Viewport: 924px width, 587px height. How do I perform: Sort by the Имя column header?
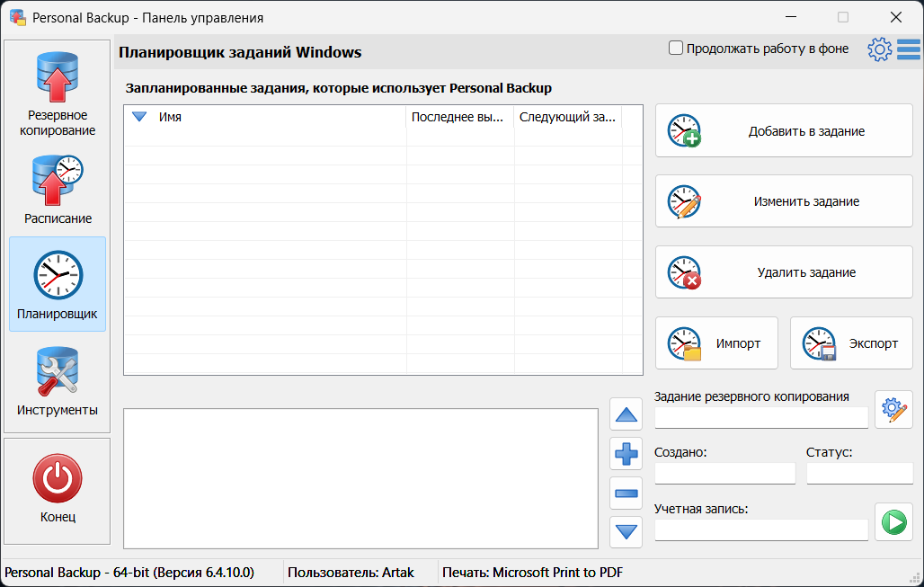click(264, 117)
